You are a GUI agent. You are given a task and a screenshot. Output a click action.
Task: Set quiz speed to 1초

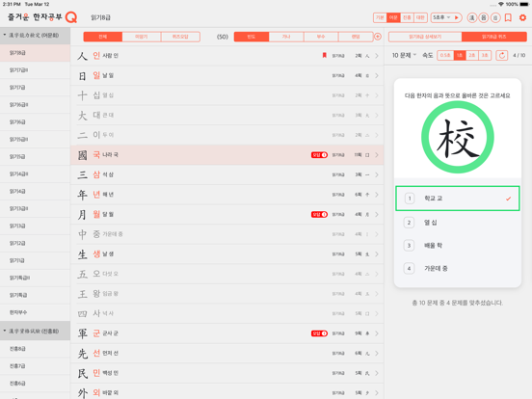(x=460, y=55)
